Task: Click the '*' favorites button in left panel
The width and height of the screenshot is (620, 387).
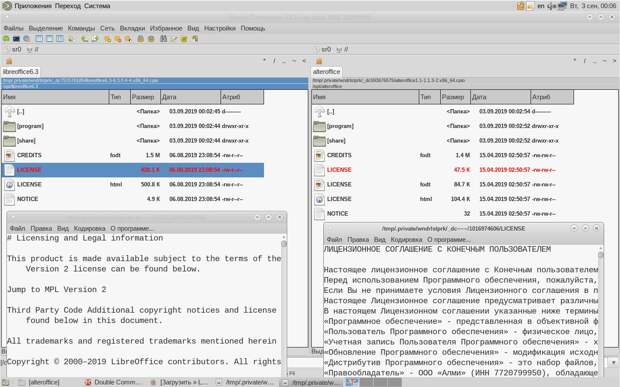Action: tap(264, 61)
